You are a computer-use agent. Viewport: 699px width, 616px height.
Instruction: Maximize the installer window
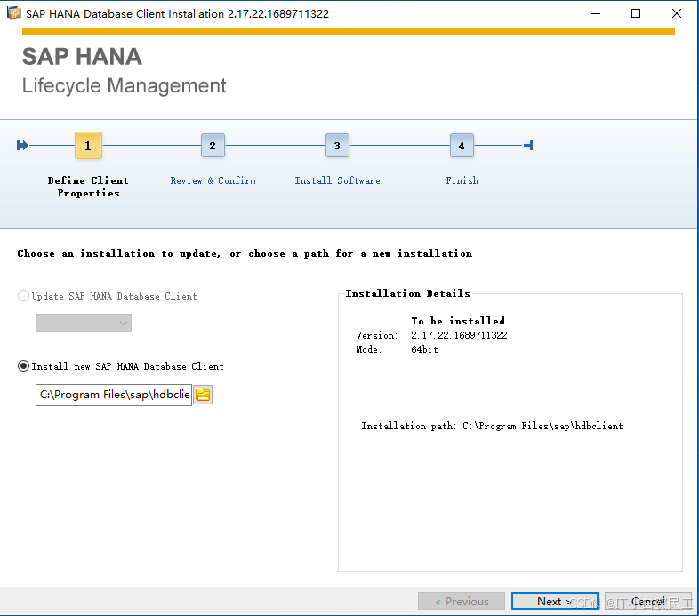tap(636, 13)
